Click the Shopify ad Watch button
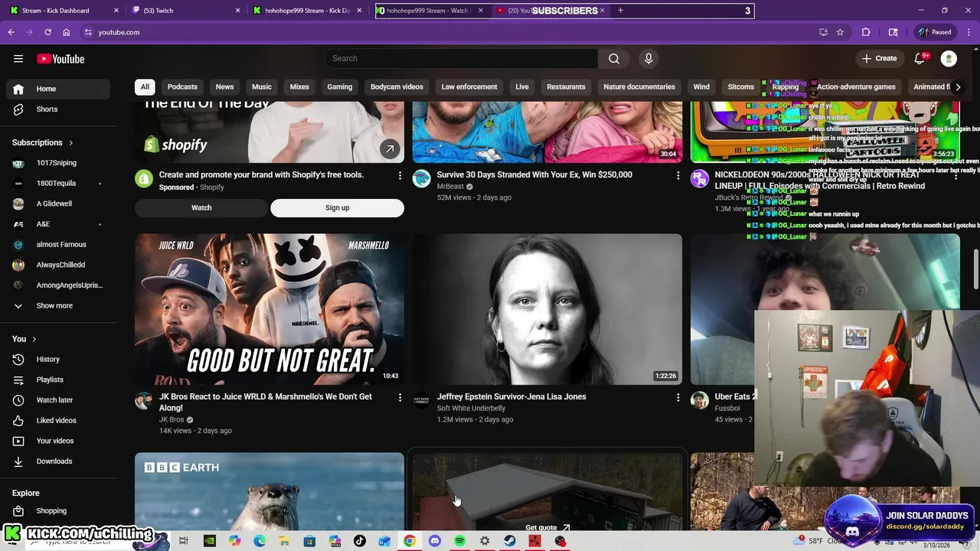This screenshot has height=551, width=980. [x=201, y=208]
